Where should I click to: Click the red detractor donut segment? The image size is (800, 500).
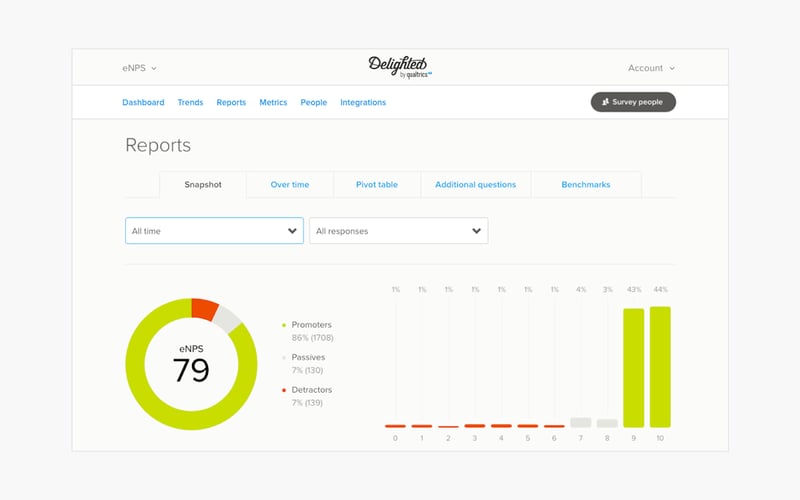click(205, 309)
